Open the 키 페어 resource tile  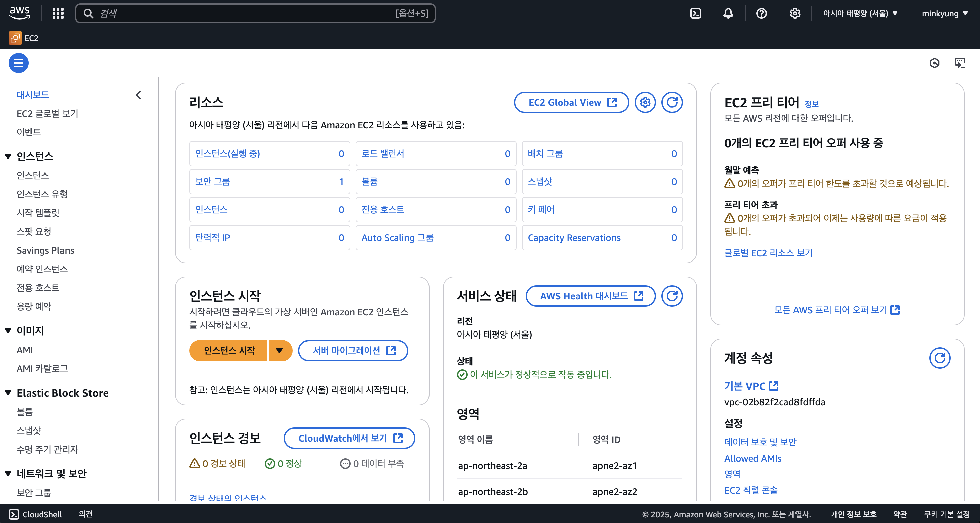pos(602,210)
